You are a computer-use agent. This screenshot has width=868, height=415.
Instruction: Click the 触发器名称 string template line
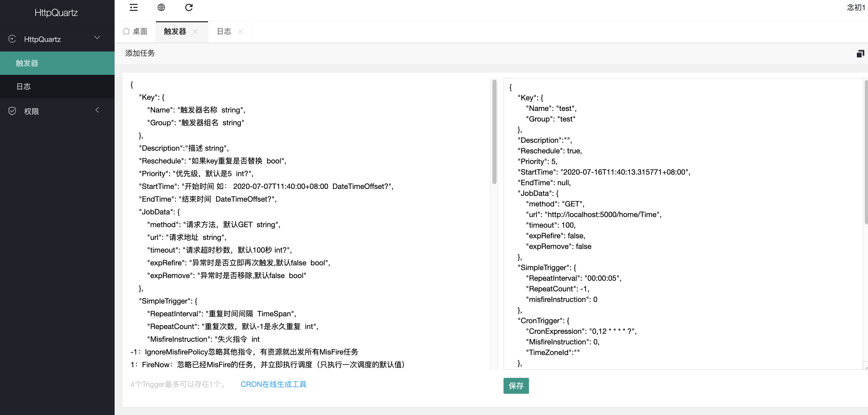coord(196,110)
